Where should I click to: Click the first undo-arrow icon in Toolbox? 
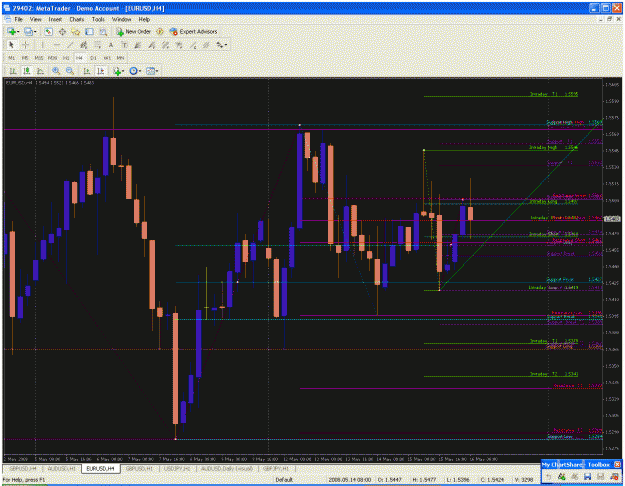(549, 476)
